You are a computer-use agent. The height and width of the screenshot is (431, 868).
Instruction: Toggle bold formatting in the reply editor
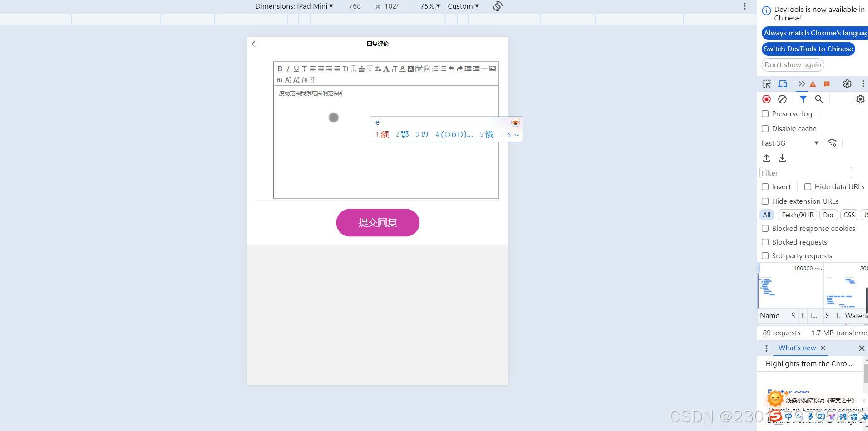click(280, 69)
